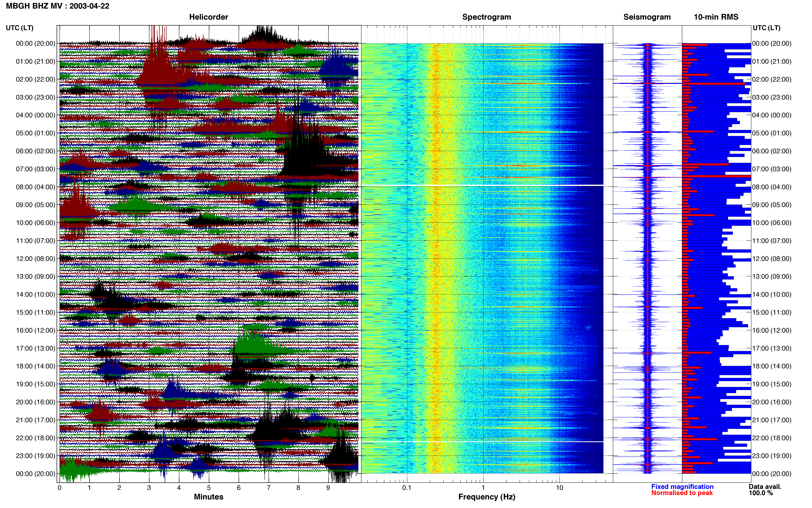The height and width of the screenshot is (508, 812).
Task: Click the right 'UTC (LT)' axis label
Action: click(x=766, y=28)
